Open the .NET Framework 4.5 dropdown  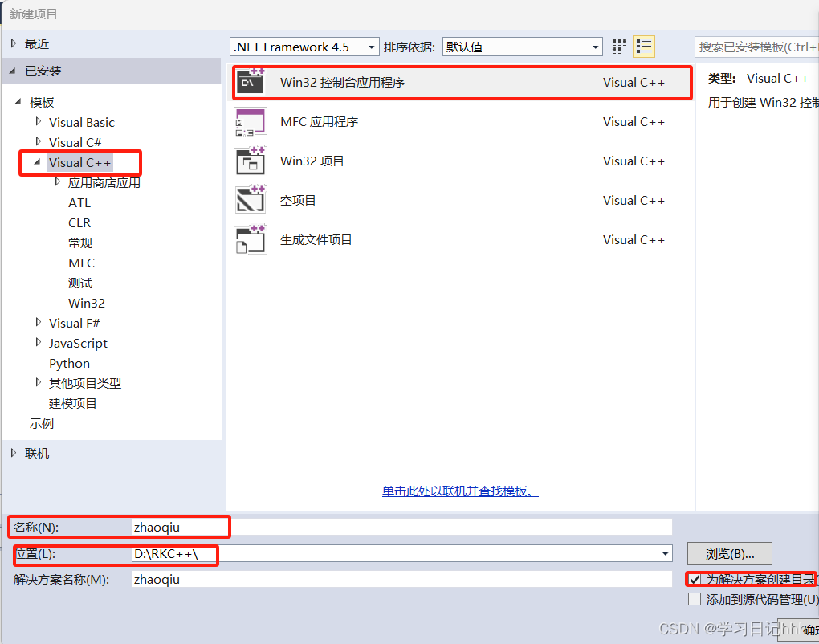coord(304,47)
